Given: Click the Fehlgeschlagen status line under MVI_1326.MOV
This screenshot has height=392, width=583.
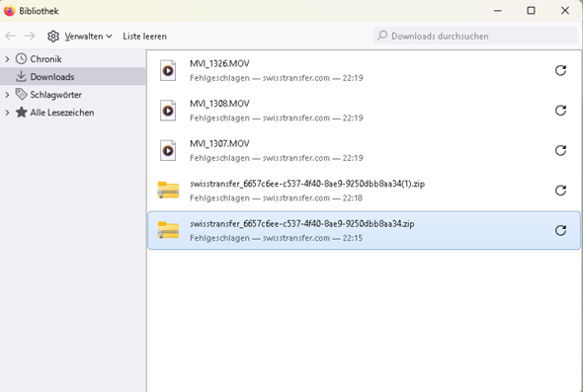Looking at the screenshot, I should [x=277, y=78].
